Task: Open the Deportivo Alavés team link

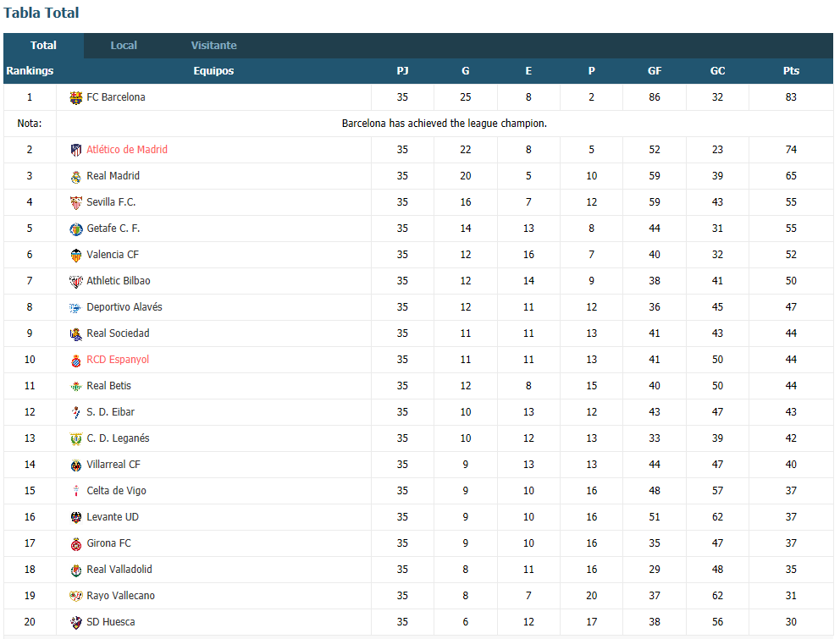Action: click(x=124, y=307)
